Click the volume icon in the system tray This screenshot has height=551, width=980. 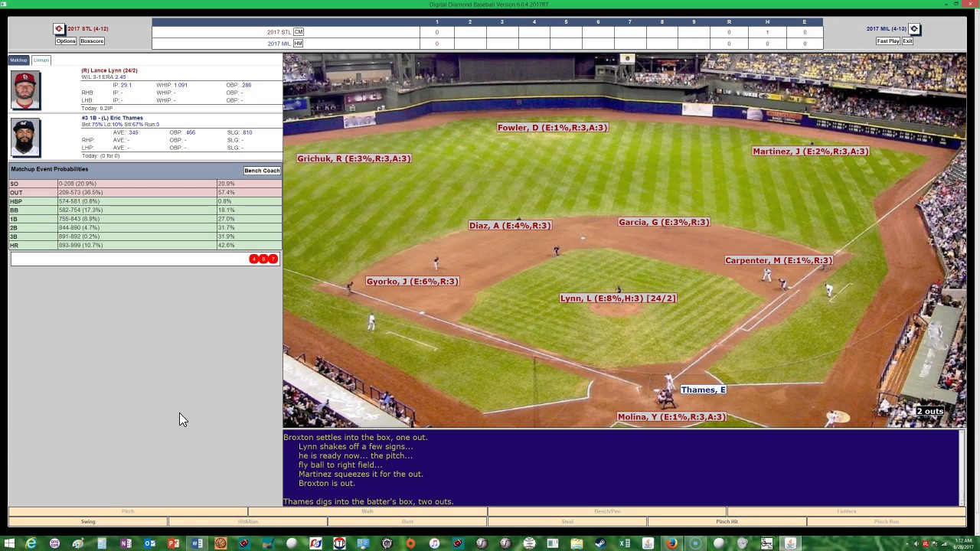pyautogui.click(x=916, y=543)
